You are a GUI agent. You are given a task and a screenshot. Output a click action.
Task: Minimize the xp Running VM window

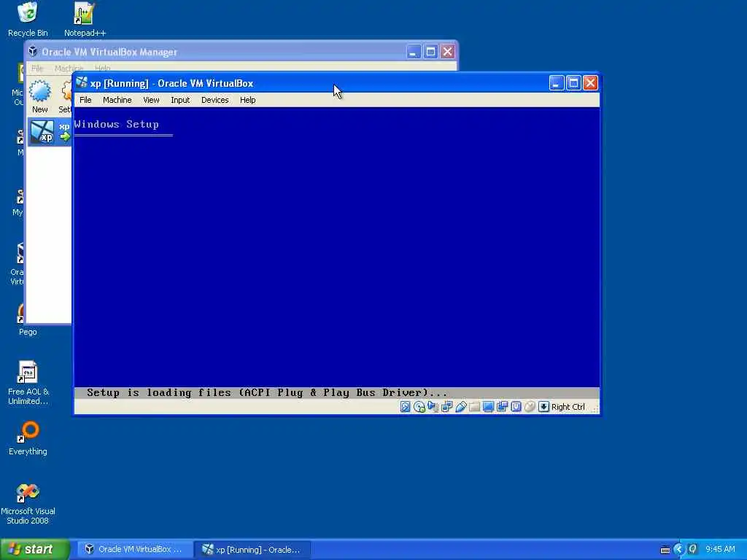pyautogui.click(x=557, y=83)
